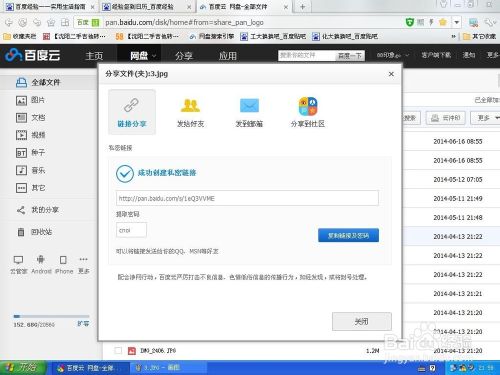The width and height of the screenshot is (500, 375).
Task: Click the 关闭 button in share dialog
Action: tap(362, 321)
